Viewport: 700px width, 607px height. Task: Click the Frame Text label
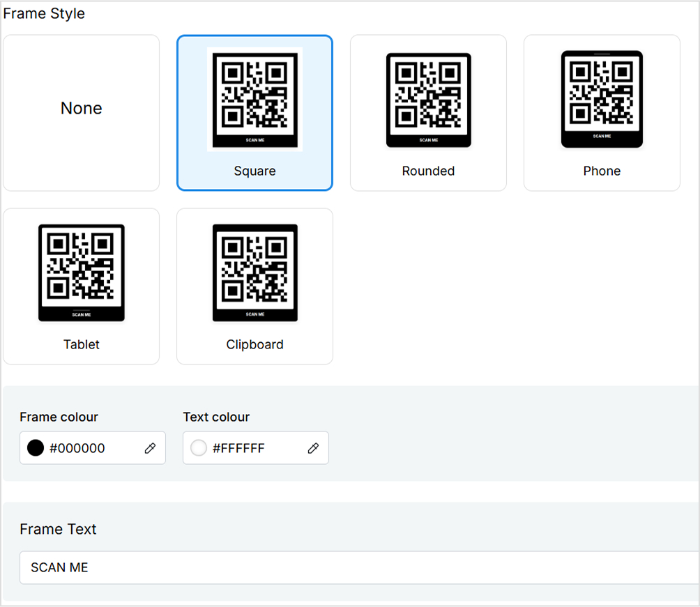coord(58,529)
